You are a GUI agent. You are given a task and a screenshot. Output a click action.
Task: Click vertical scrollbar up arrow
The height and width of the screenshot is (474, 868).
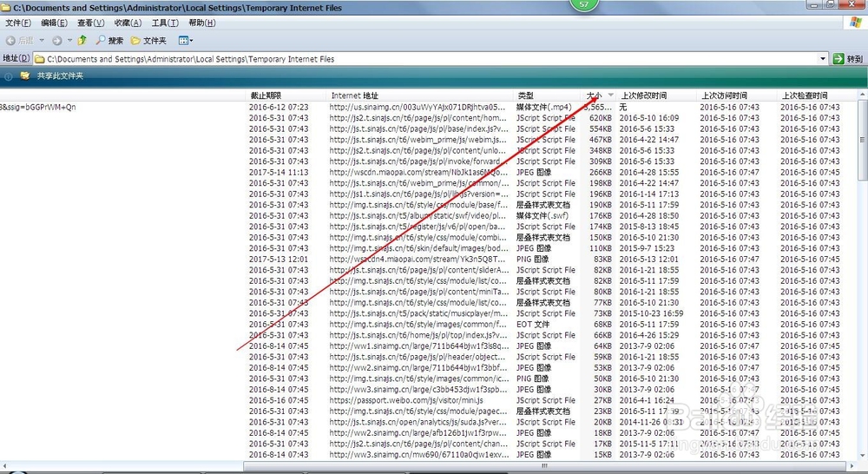(863, 95)
